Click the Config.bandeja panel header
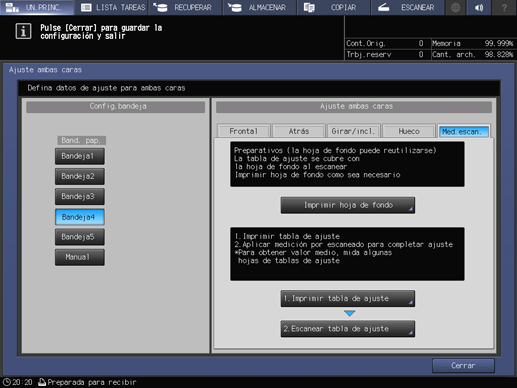 pos(116,107)
